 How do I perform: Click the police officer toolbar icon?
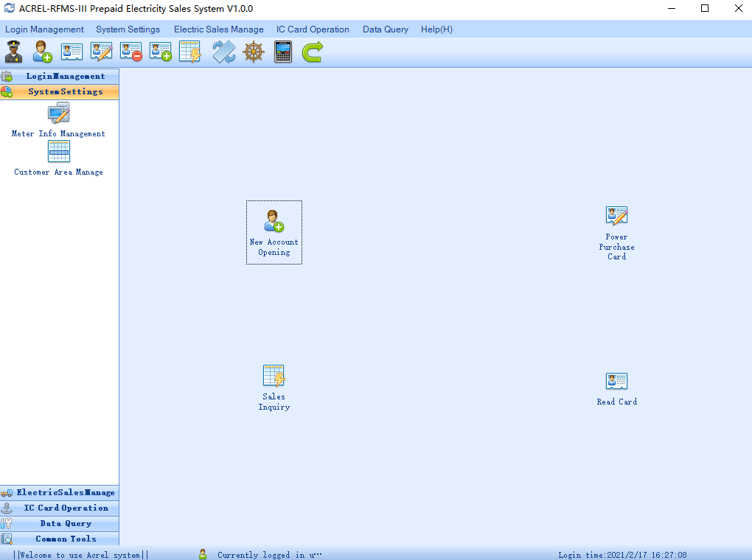pos(13,52)
